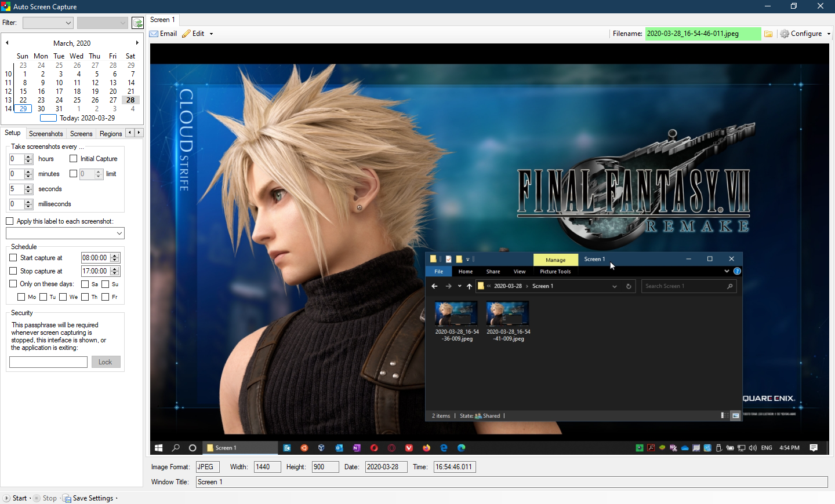This screenshot has width=835, height=504.
Task: Decrease the milliseconds stepper value
Action: coord(28,206)
